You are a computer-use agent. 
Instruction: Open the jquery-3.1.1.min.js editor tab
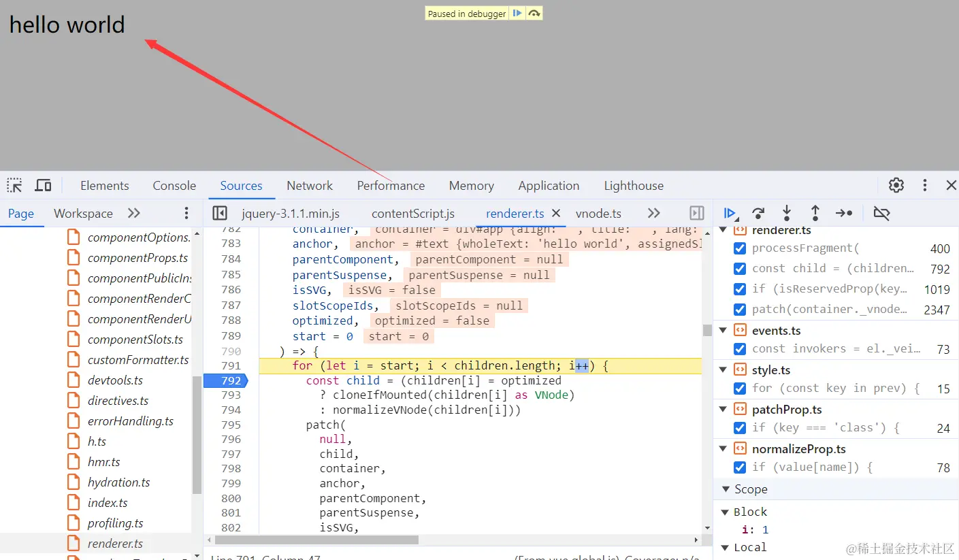[291, 213]
